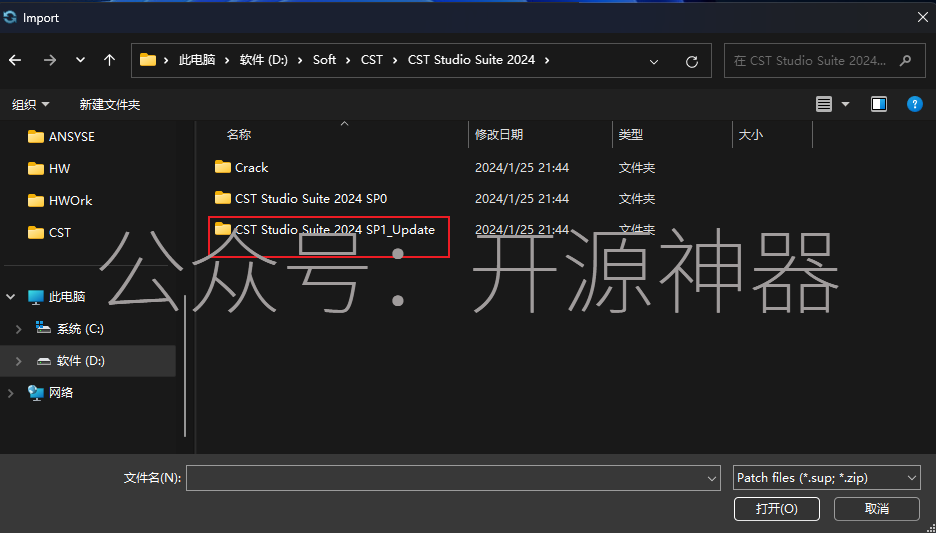936x533 pixels.
Task: Click 取消 button
Action: click(x=877, y=509)
